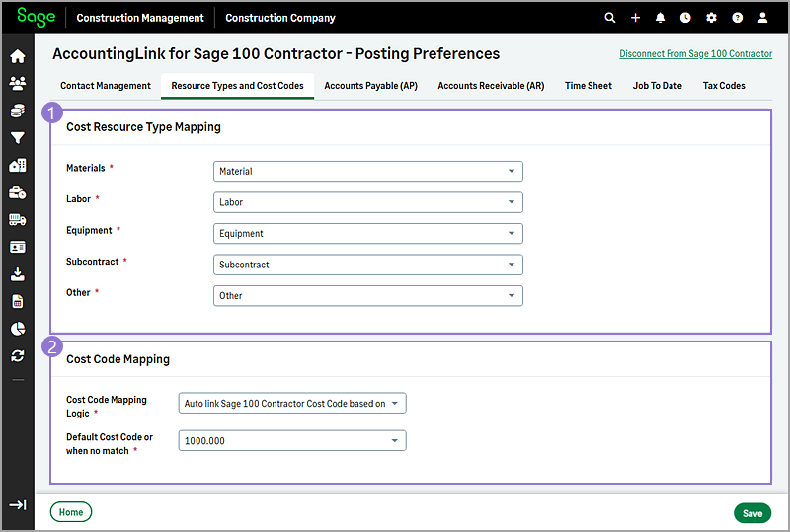Open the pie chart reports icon
This screenshot has width=790, height=532.
17,329
